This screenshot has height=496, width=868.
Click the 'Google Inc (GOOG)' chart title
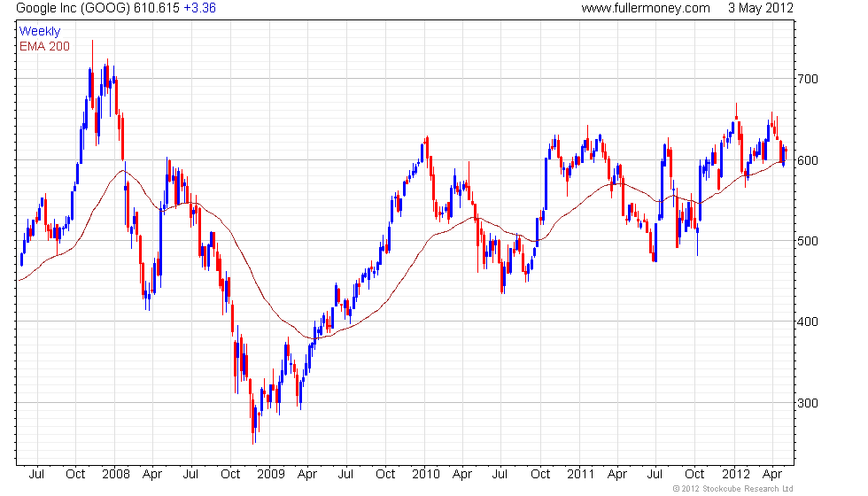[73, 8]
